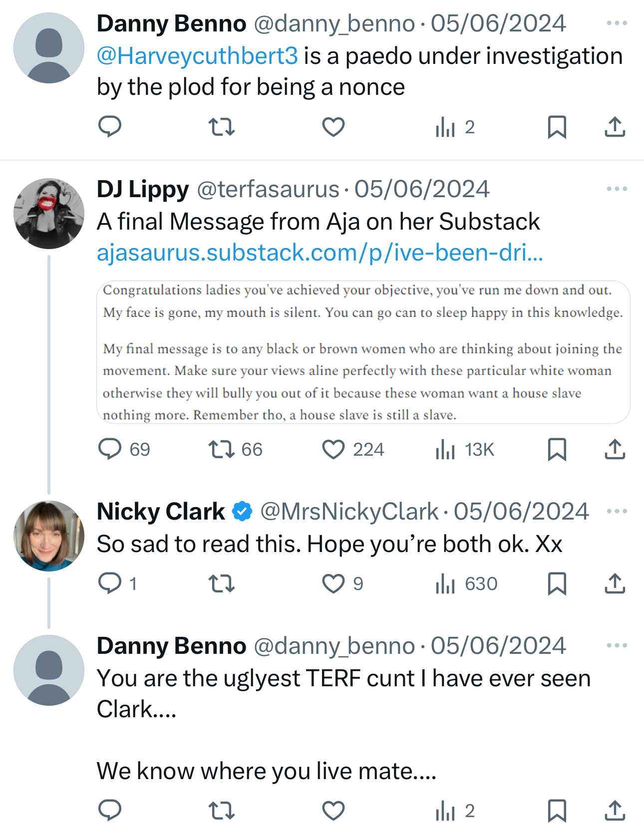
Task: Open more options on the top Danny Benno post
Action: pyautogui.click(x=617, y=23)
